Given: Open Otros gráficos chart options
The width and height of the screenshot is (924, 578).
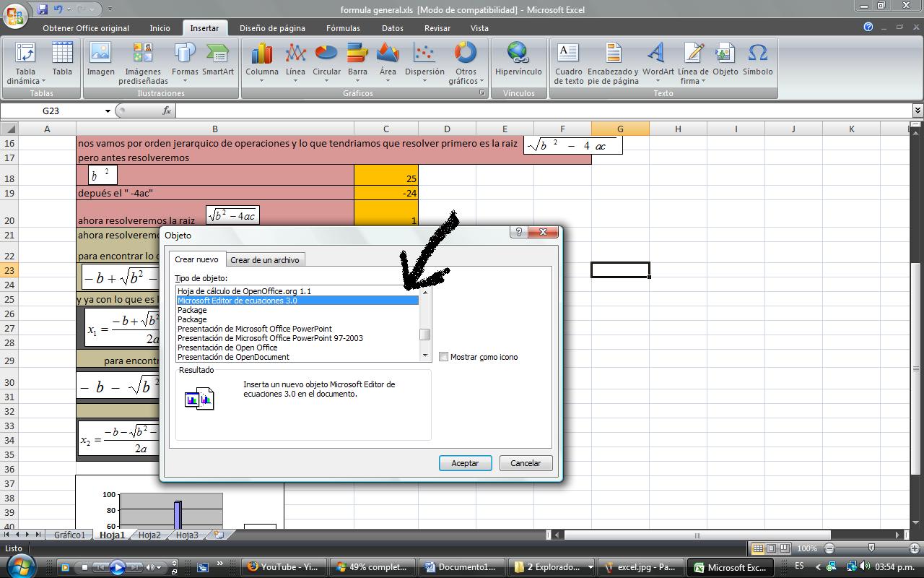Looking at the screenshot, I should pos(466,63).
